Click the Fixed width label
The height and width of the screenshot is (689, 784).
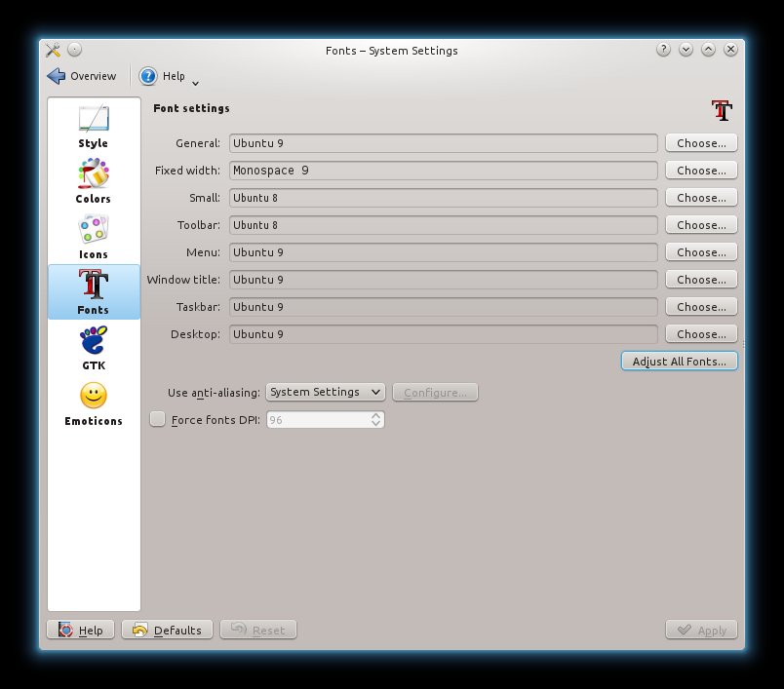[187, 171]
